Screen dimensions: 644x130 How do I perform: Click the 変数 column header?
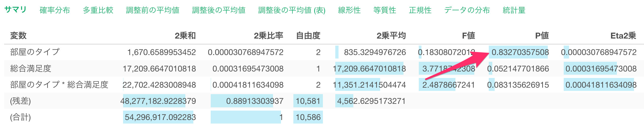pyautogui.click(x=18, y=36)
